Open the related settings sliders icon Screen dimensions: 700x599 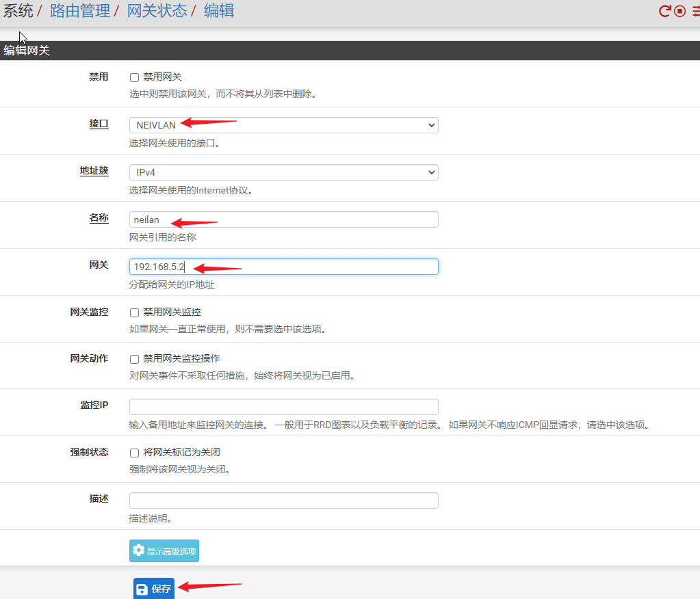pyautogui.click(x=694, y=11)
